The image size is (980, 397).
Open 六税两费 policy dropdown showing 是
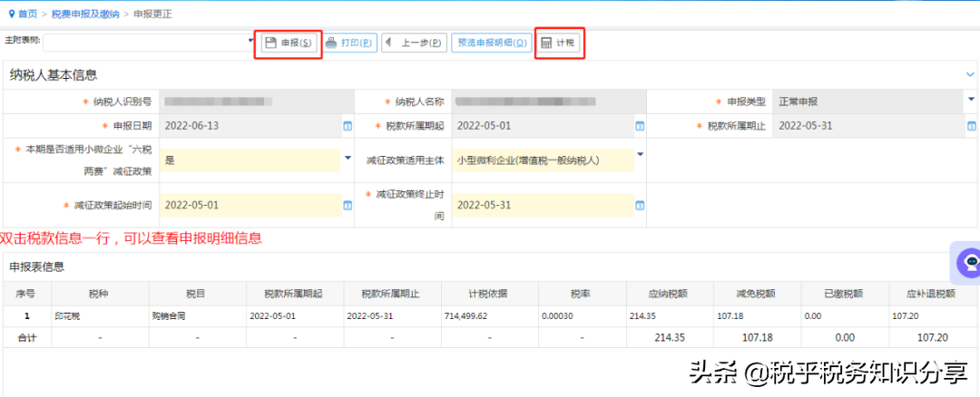(348, 158)
